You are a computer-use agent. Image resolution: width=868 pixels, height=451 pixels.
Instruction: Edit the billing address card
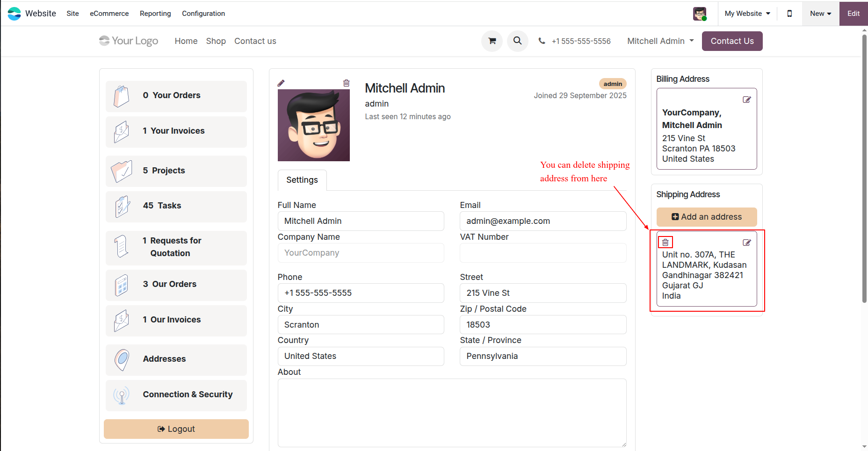click(747, 100)
